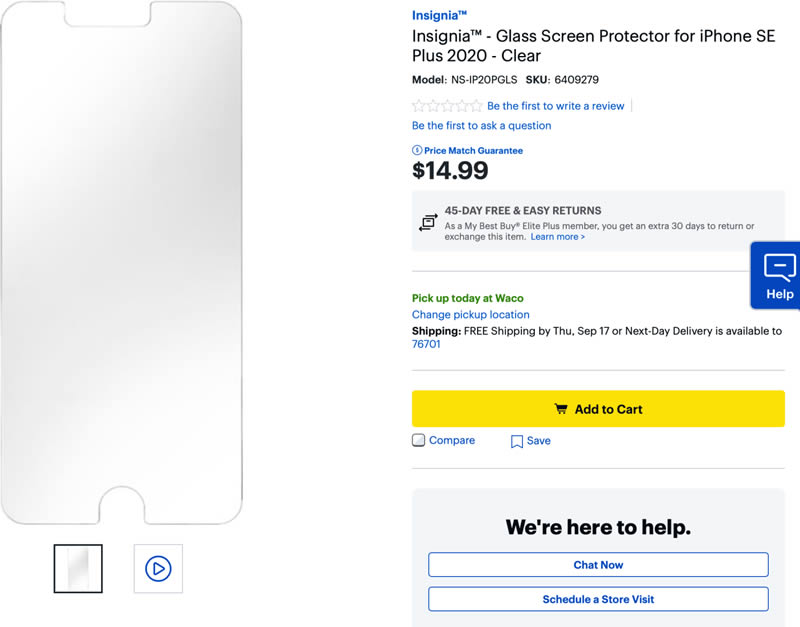Click the Insignia brand link

(x=439, y=15)
